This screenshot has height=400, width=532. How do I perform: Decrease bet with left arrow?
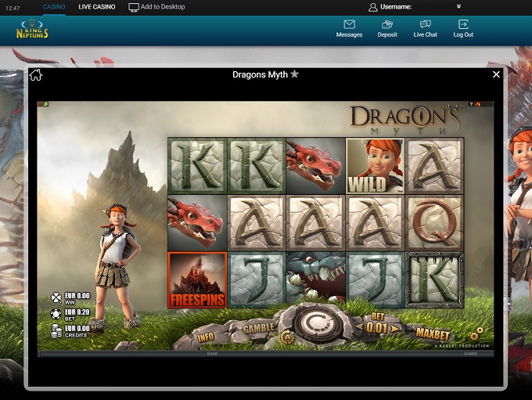[x=360, y=327]
